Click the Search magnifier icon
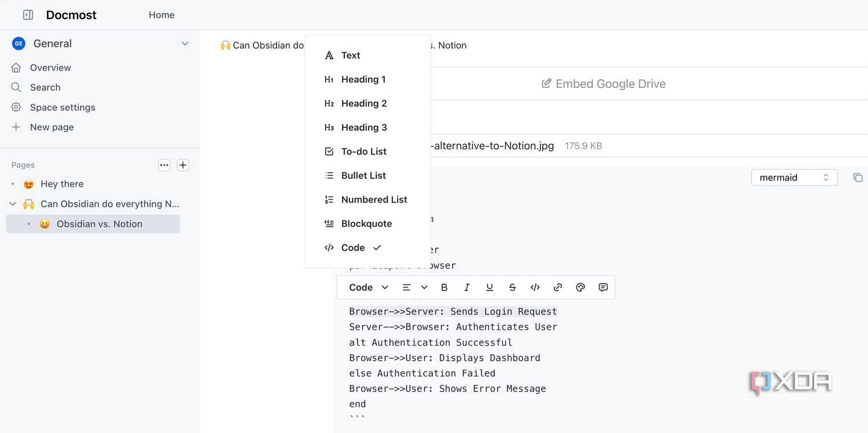868x433 pixels. [16, 87]
